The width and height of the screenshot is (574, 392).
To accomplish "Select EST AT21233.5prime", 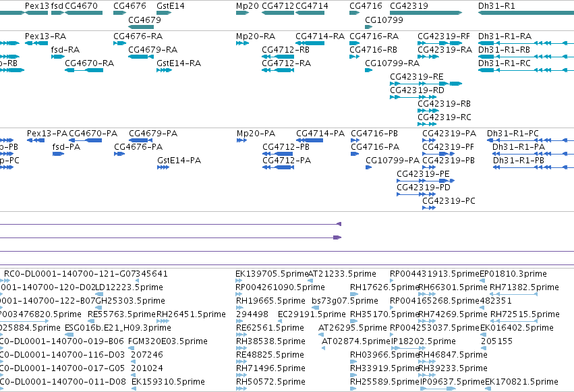I will [x=342, y=274].
